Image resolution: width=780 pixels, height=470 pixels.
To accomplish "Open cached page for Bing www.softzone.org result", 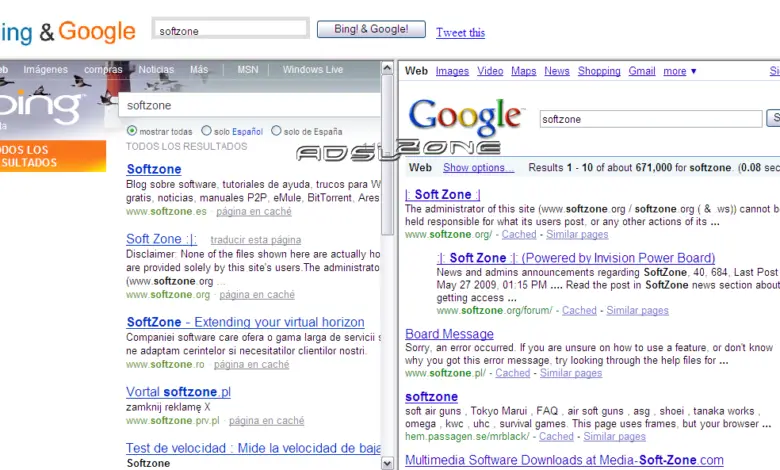I will (x=257, y=294).
